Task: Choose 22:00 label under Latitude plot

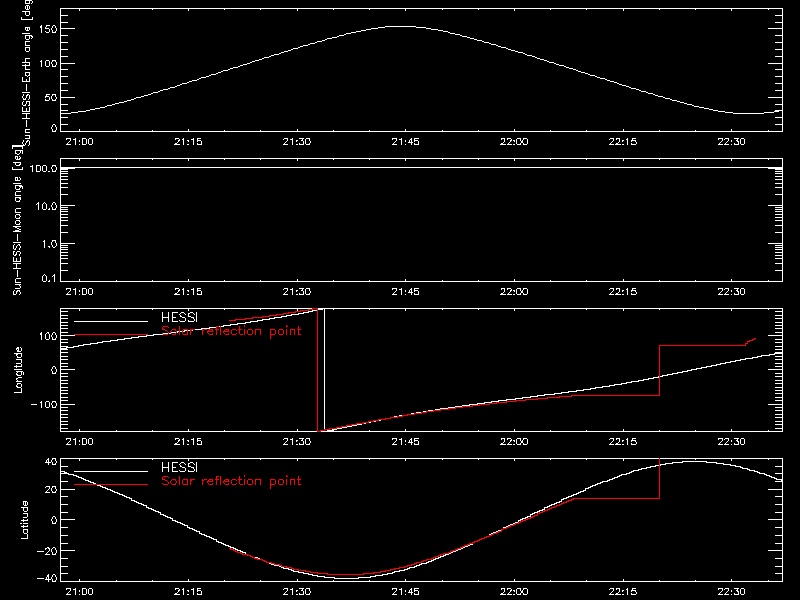Action: (x=514, y=592)
